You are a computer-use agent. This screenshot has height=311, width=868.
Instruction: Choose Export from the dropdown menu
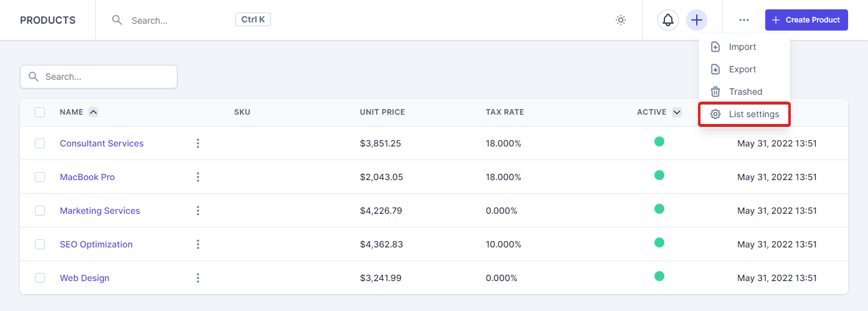(744, 69)
